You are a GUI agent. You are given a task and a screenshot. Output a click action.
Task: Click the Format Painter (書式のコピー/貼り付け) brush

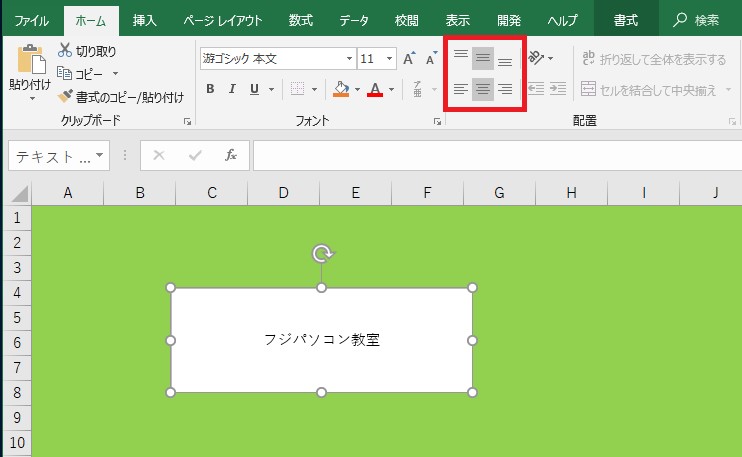pyautogui.click(x=66, y=97)
